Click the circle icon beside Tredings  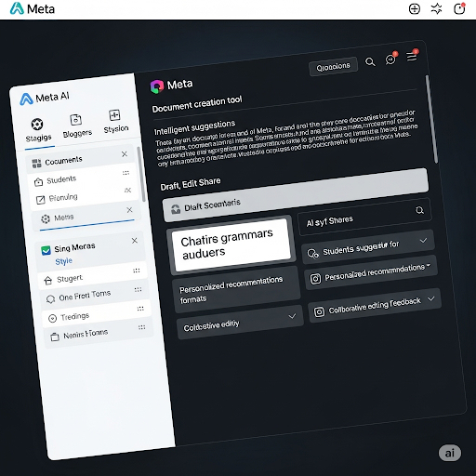click(52, 318)
